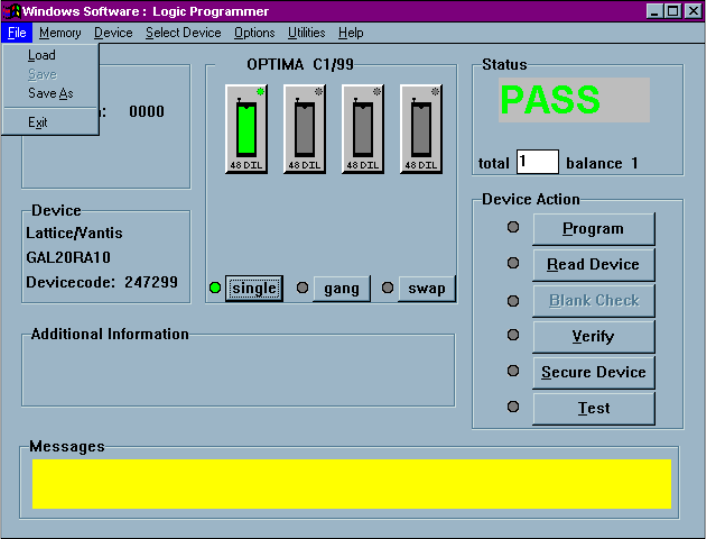
Task: Switch to gang programming mode
Action: [341, 288]
